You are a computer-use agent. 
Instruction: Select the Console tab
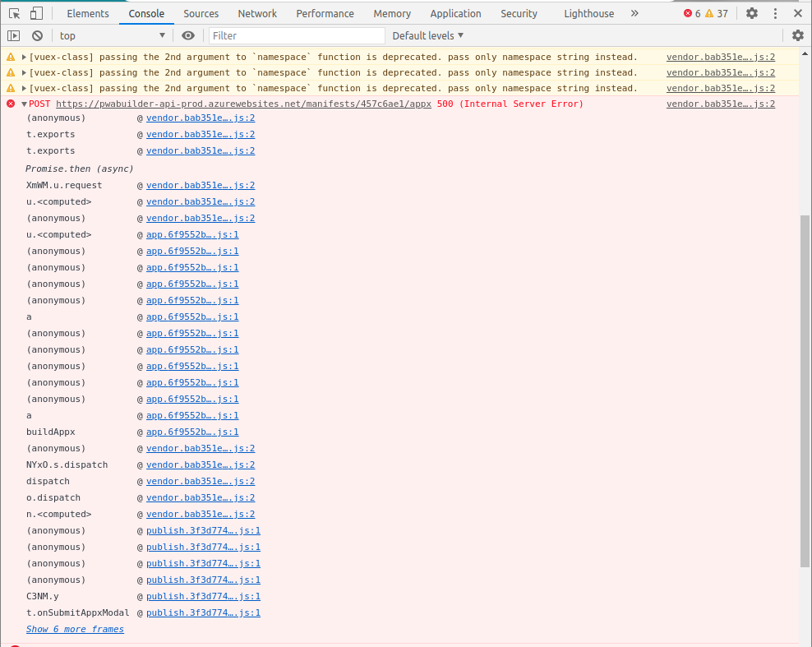point(146,13)
